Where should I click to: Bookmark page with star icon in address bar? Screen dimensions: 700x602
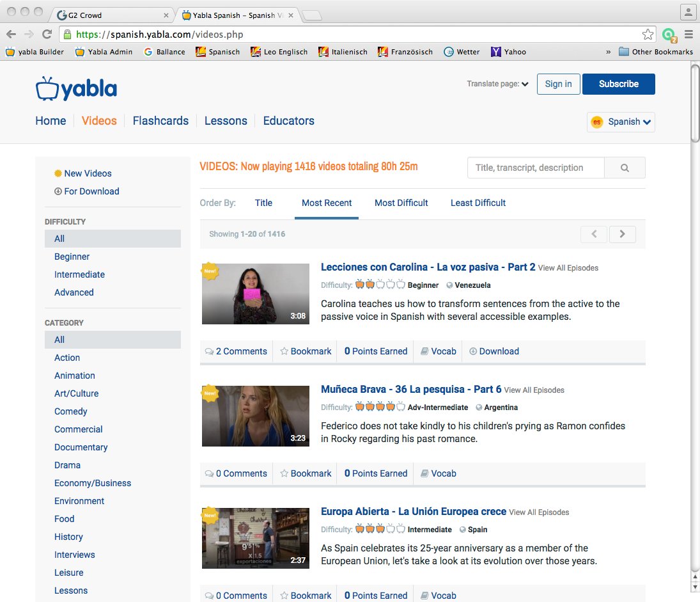(x=648, y=35)
